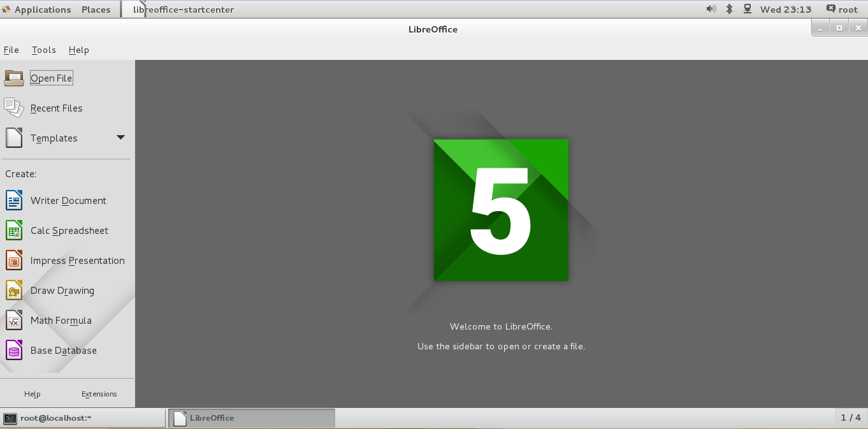Viewport: 868px width, 429px height.
Task: Open the File menu
Action: [11, 50]
